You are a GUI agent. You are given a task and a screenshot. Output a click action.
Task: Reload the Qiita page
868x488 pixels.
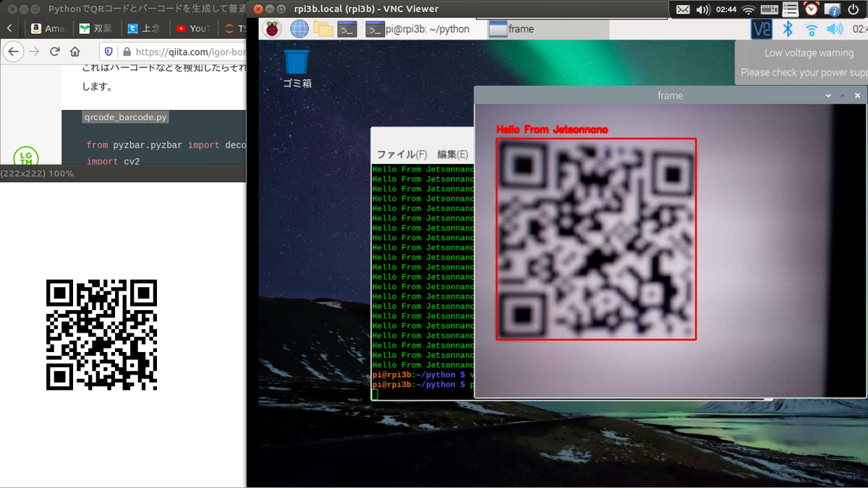tap(54, 51)
